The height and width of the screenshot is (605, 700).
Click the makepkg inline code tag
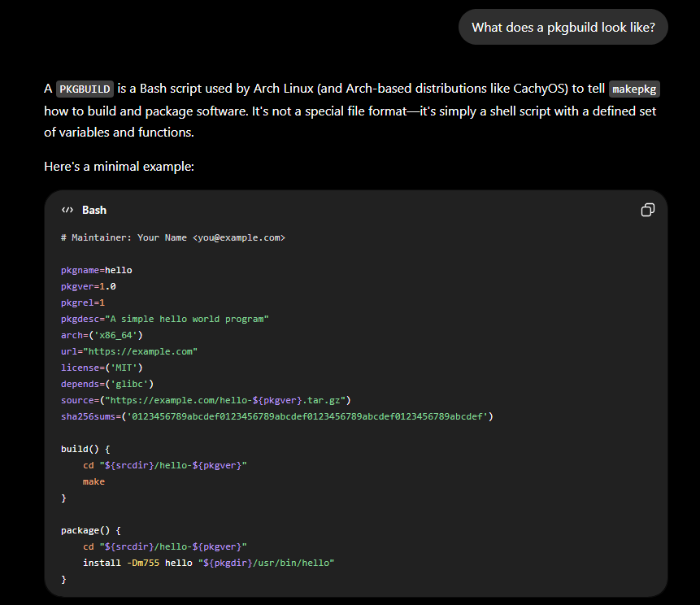(x=634, y=89)
